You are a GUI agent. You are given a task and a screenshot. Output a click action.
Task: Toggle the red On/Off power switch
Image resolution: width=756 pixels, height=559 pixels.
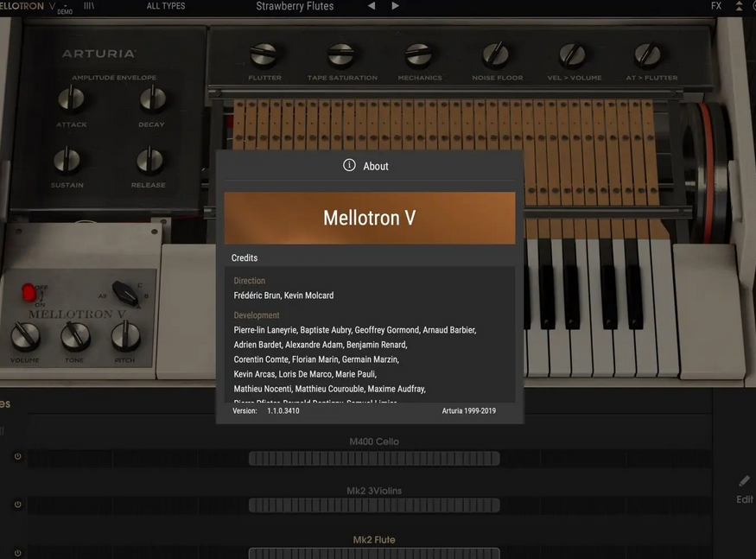click(29, 292)
